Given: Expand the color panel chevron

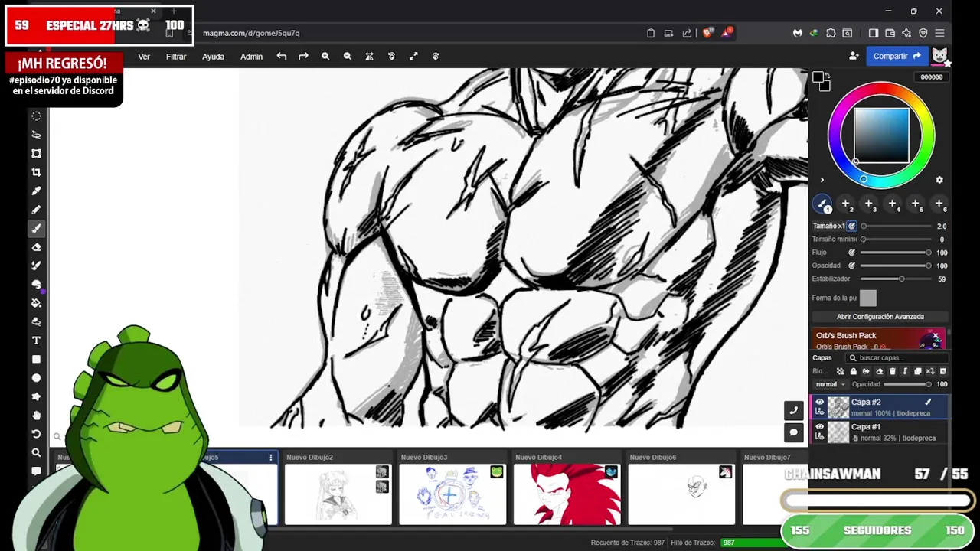Looking at the screenshot, I should click(x=822, y=180).
